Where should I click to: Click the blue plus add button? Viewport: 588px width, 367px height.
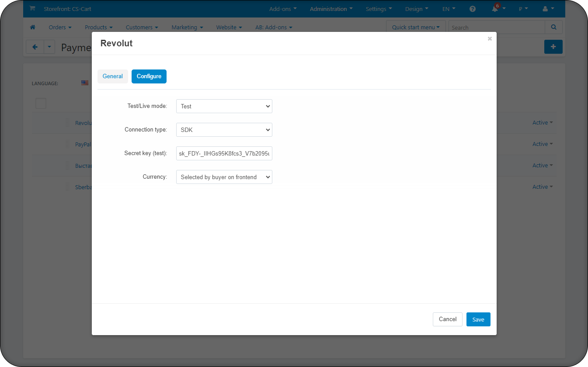tap(553, 47)
